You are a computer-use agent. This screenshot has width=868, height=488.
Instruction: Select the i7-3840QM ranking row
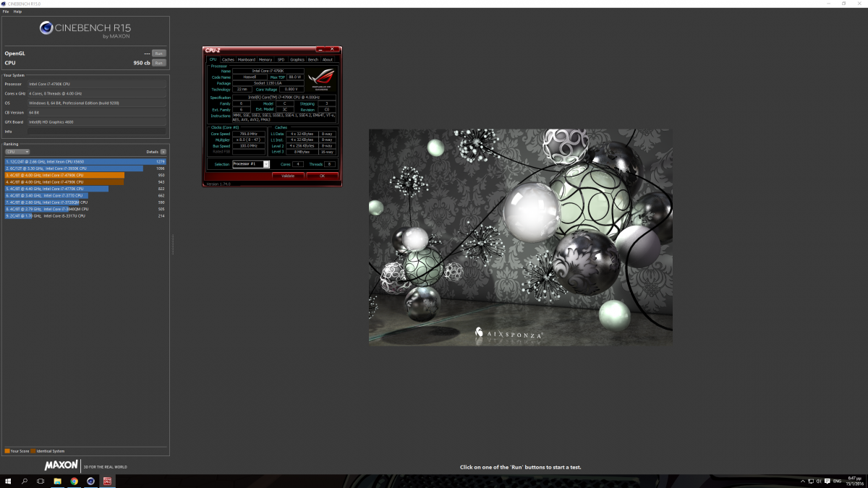[x=85, y=209]
